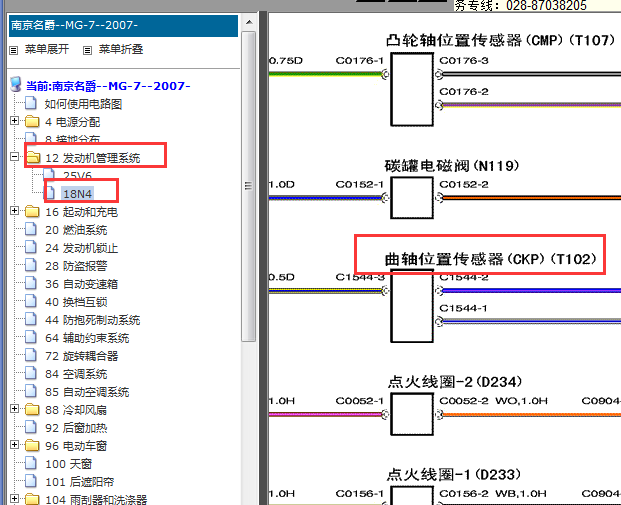Image resolution: width=621 pixels, height=505 pixels.
Task: Click page icon of 36 自动变速箱
Action: pyautogui.click(x=31, y=283)
